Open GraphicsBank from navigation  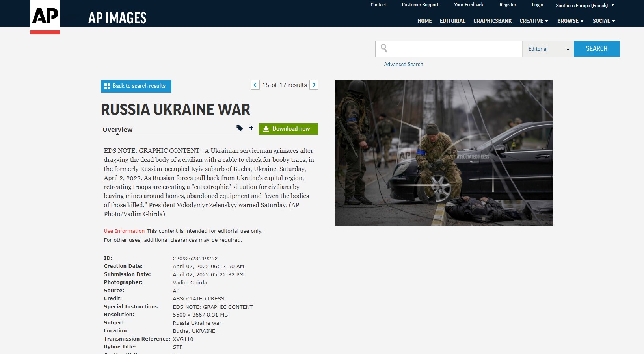(492, 21)
